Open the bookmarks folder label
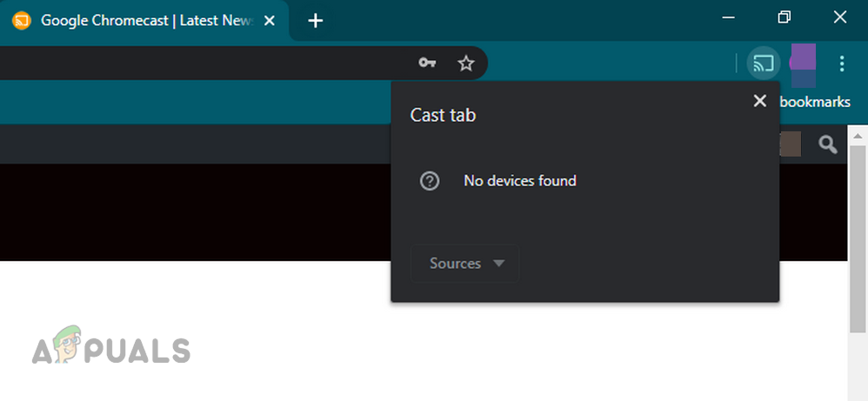Viewport: 868px width, 401px height. click(814, 102)
